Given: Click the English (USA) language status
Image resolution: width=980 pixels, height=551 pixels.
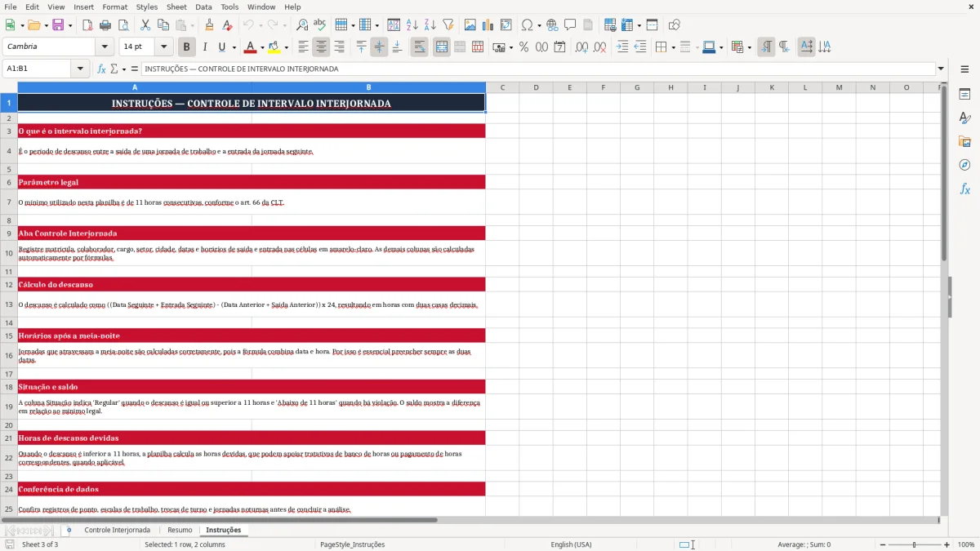Looking at the screenshot, I should [571, 544].
